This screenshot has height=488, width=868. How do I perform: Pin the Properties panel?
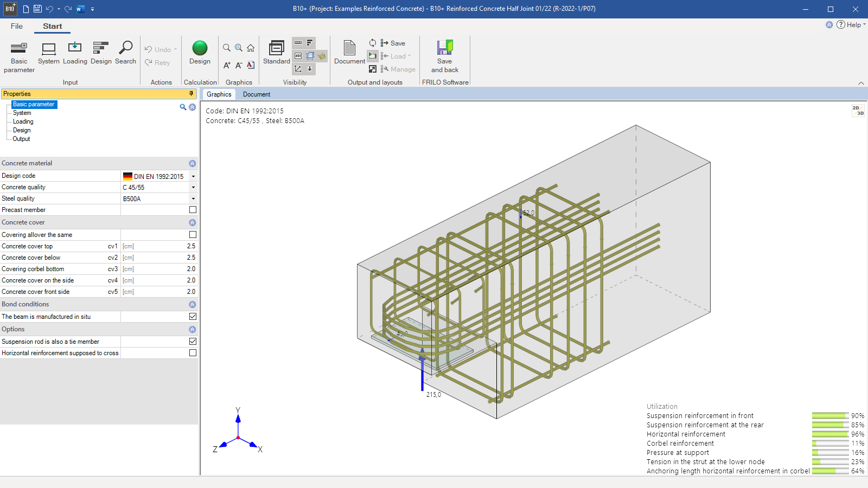(191, 93)
